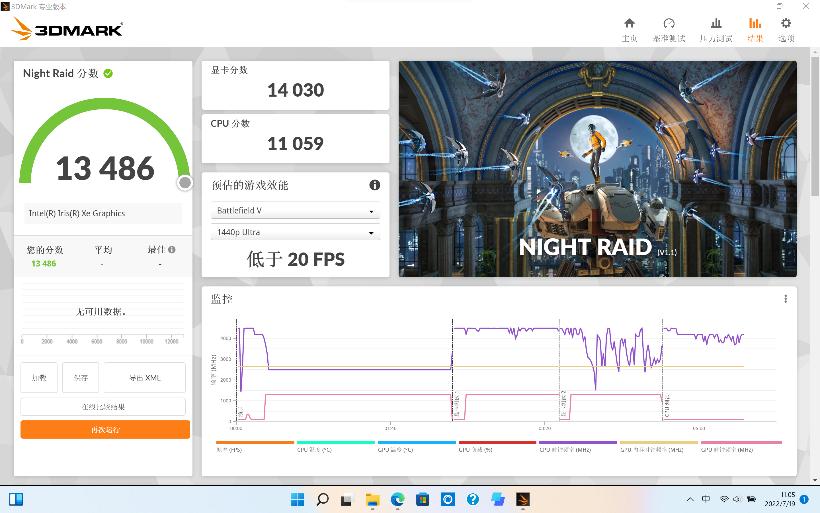
Task: Toggle the orange frame rate legend series
Action: [255, 446]
